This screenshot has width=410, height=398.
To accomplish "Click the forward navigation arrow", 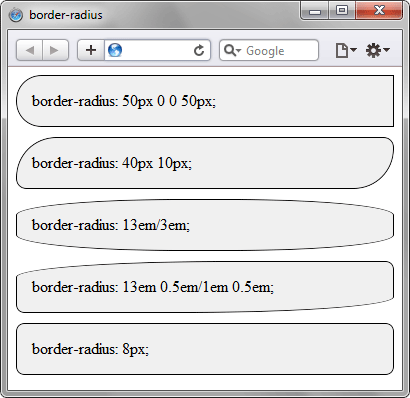I will tap(55, 50).
